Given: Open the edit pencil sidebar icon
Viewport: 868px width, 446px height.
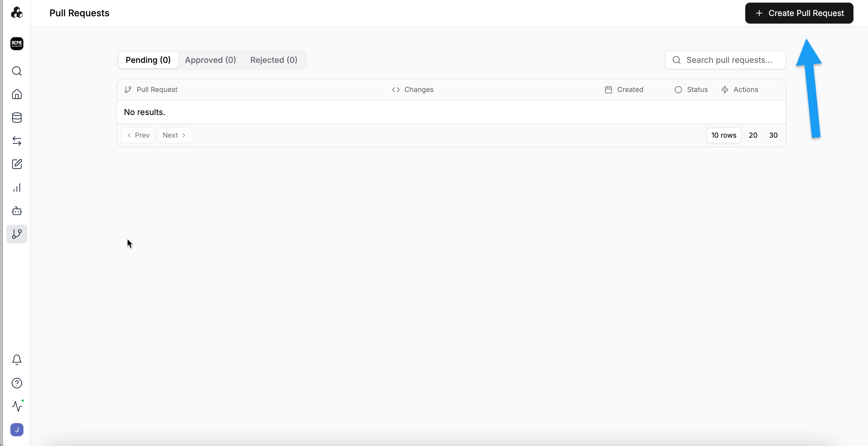Looking at the screenshot, I should (x=17, y=164).
